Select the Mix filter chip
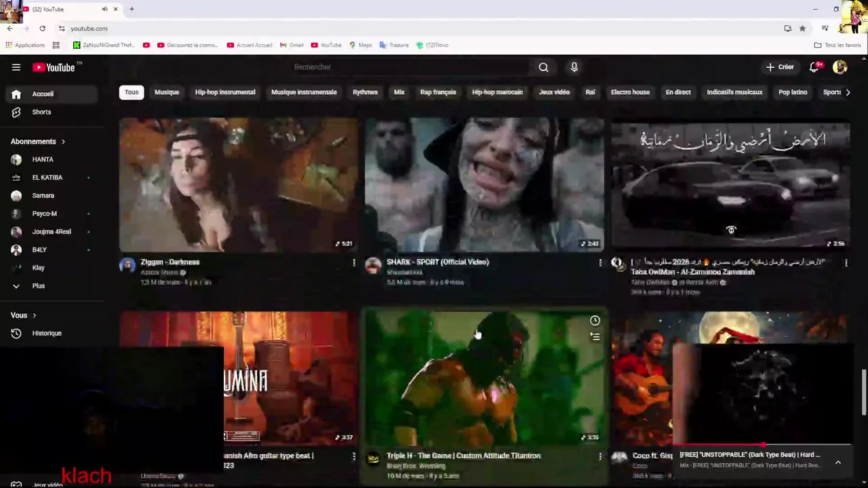The image size is (868, 488). pyautogui.click(x=399, y=92)
